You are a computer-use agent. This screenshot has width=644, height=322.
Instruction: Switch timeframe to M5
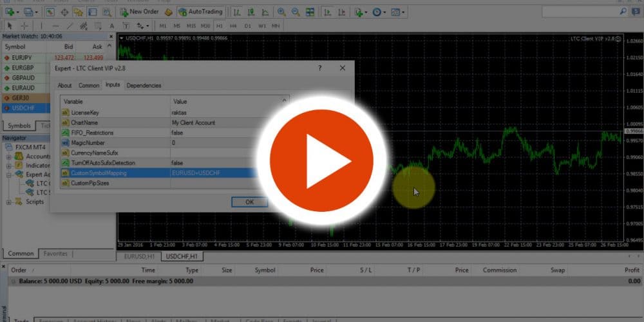(176, 26)
